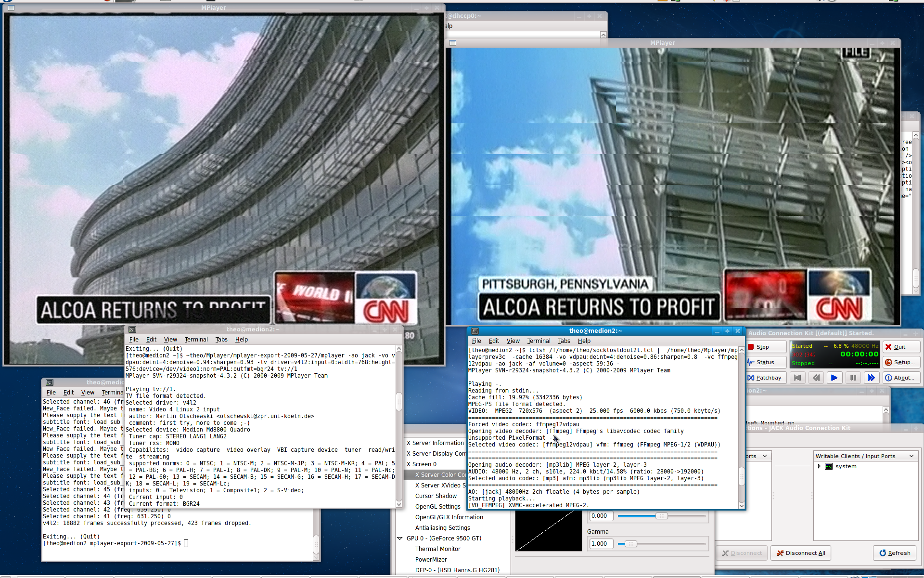Open Edit menu in tv://1 terminal

coord(151,340)
